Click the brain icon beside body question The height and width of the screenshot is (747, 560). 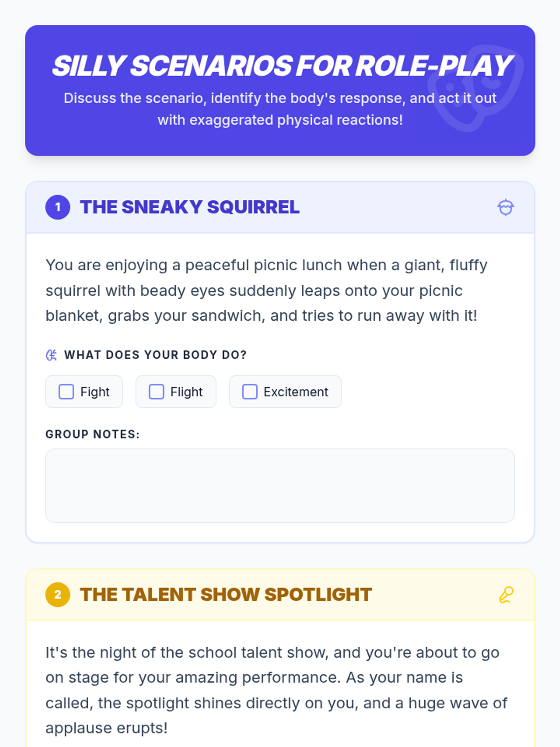click(x=51, y=355)
